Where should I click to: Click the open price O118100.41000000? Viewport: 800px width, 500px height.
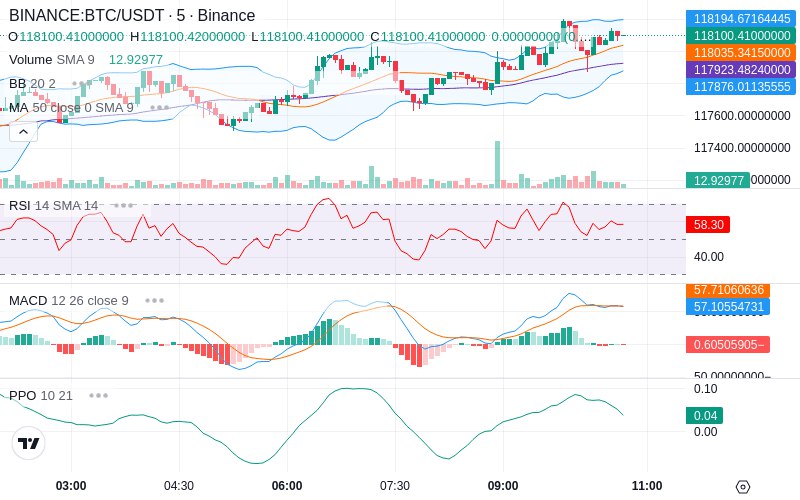click(x=66, y=37)
